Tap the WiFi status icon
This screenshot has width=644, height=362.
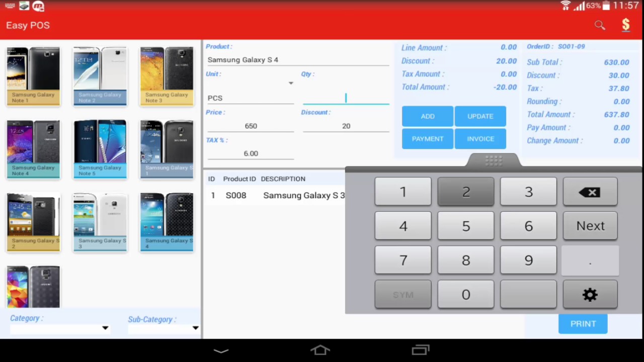(x=566, y=6)
